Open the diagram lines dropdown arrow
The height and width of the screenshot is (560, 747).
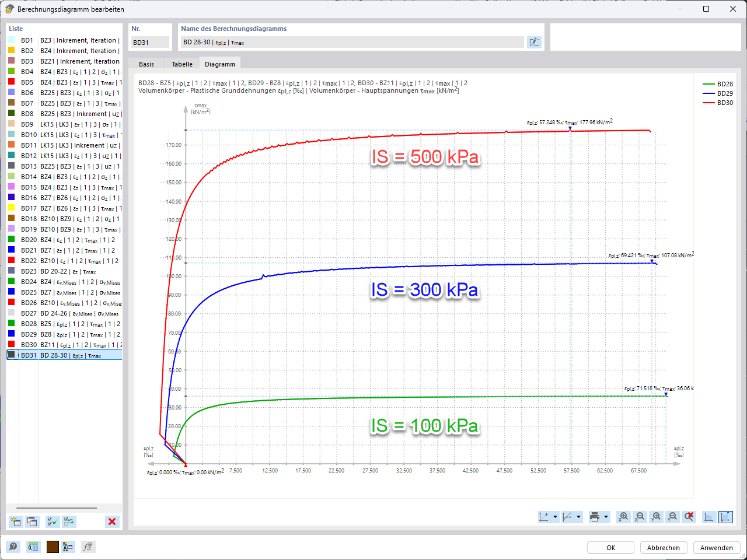[579, 517]
